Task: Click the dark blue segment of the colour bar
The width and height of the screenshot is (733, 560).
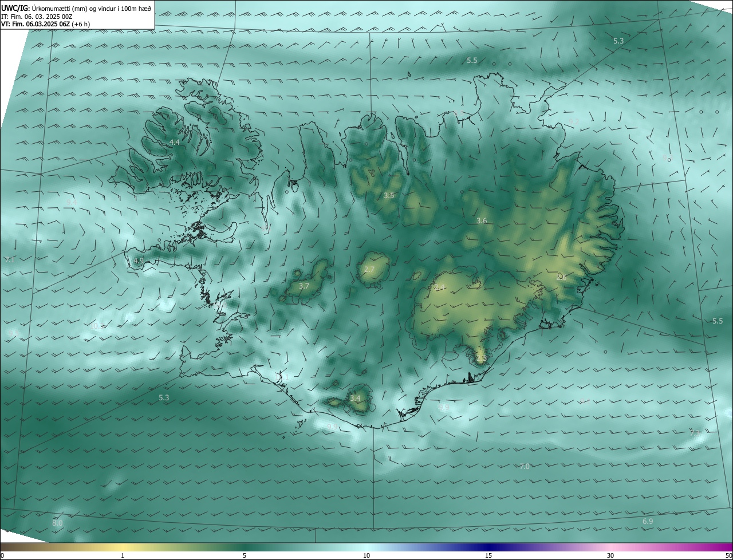Action: click(488, 547)
